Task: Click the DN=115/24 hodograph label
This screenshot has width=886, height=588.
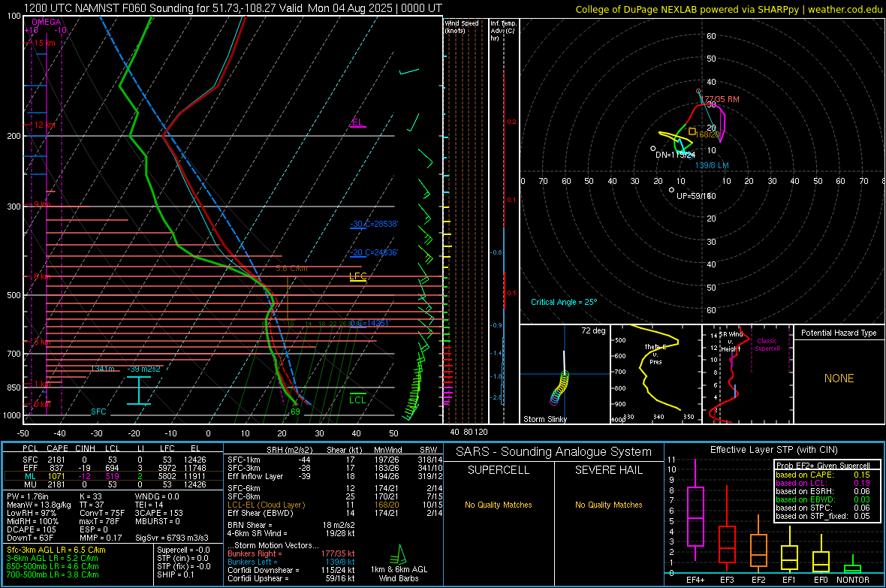Action: pos(675,155)
